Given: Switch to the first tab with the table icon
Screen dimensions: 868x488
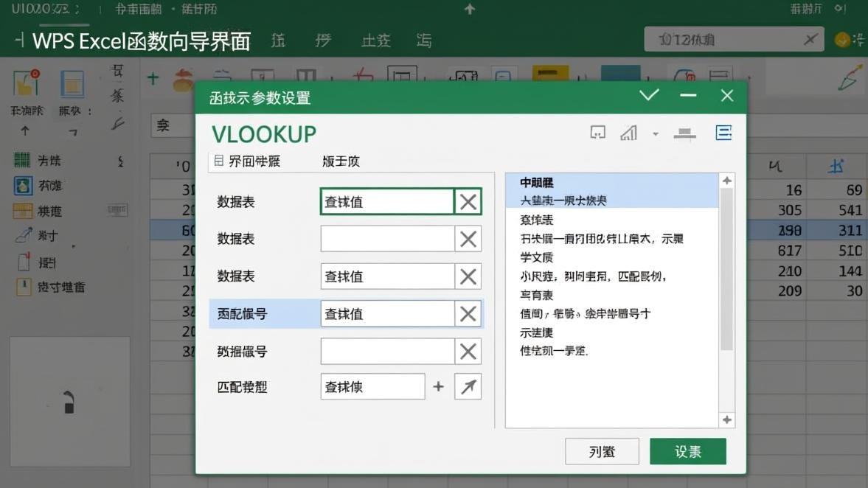Looking at the screenshot, I should (247, 161).
